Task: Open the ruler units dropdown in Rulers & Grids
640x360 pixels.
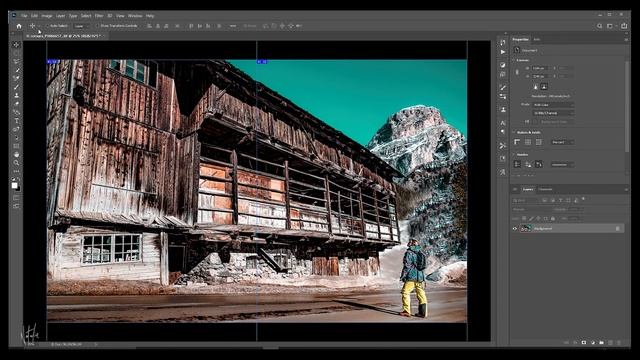Action: point(562,142)
